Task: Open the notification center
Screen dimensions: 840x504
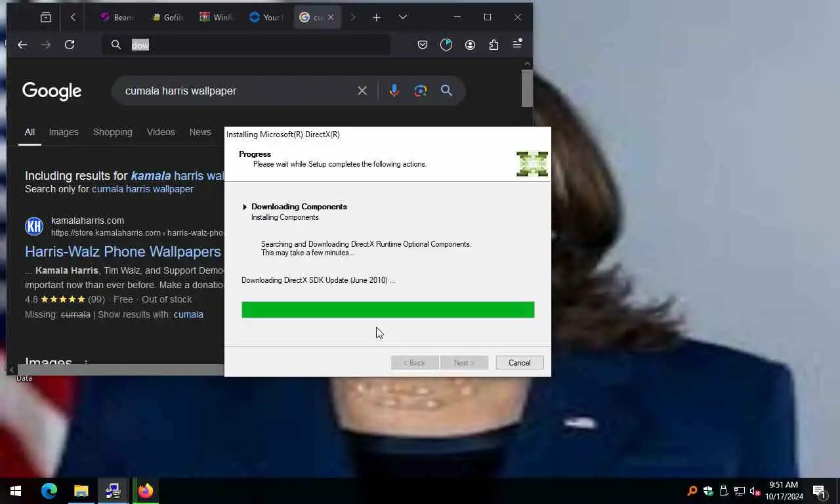Action: point(820,491)
